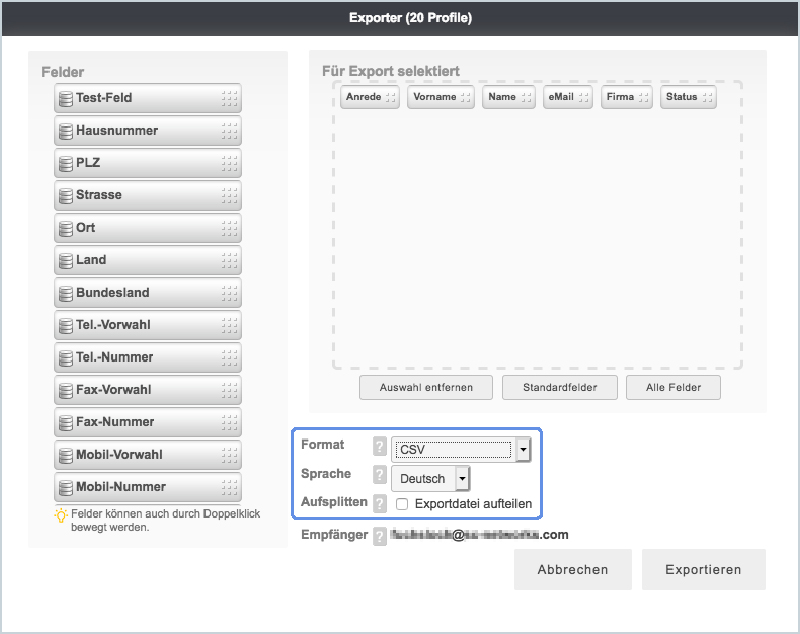
Task: Enable Exportdatei aufteilen checkbox
Action: coord(402,504)
